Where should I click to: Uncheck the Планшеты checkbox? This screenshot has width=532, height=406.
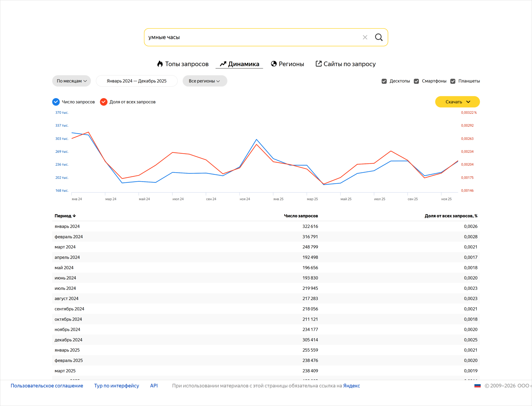453,81
